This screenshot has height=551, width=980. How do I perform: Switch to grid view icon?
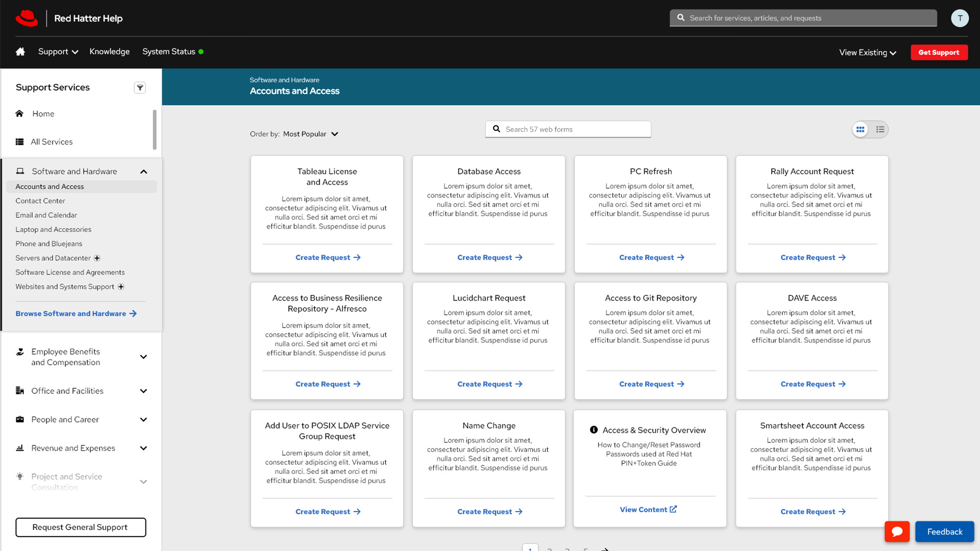(x=861, y=130)
